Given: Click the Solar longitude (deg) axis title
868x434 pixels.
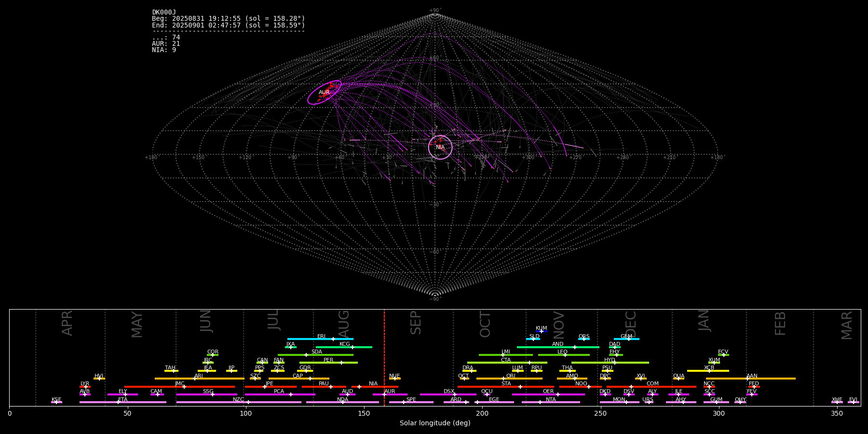Looking at the screenshot, I should [x=435, y=423].
